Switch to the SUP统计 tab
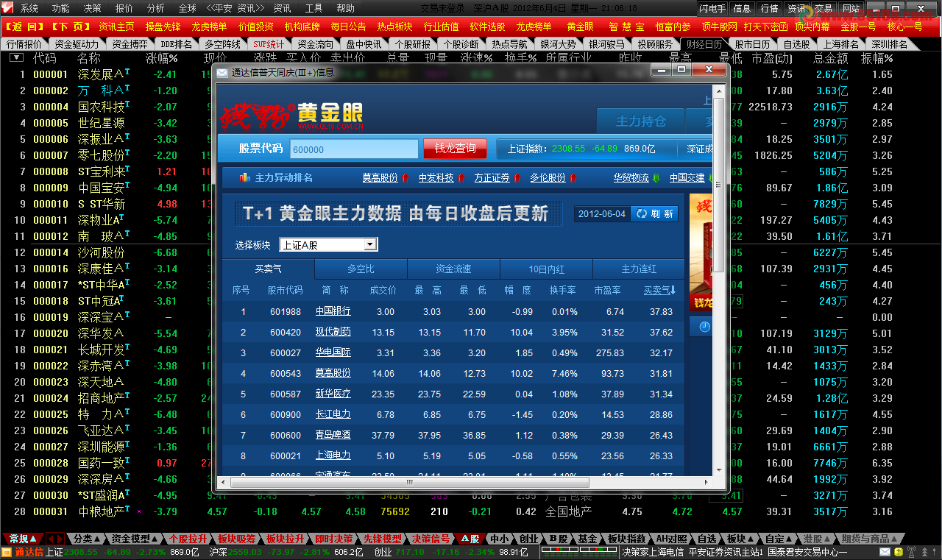Image resolution: width=942 pixels, height=560 pixels. point(269,44)
